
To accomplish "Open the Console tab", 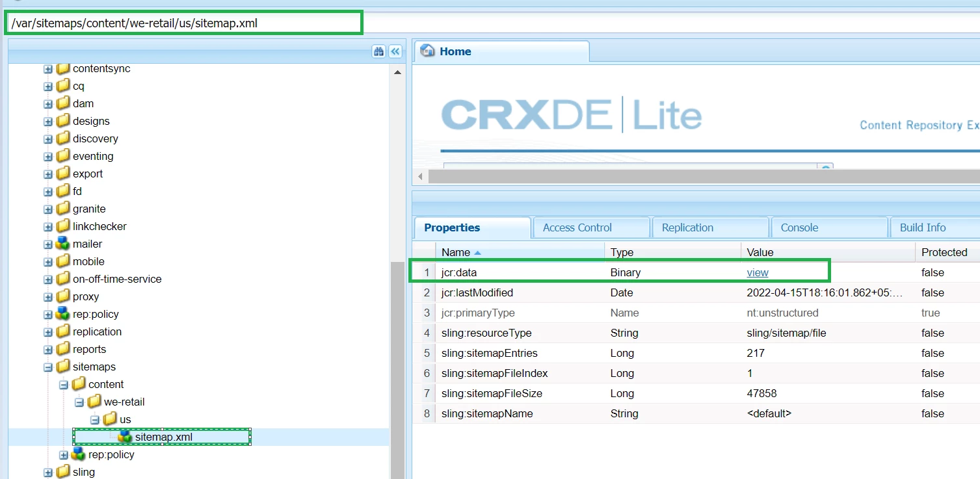I will 829,227.
